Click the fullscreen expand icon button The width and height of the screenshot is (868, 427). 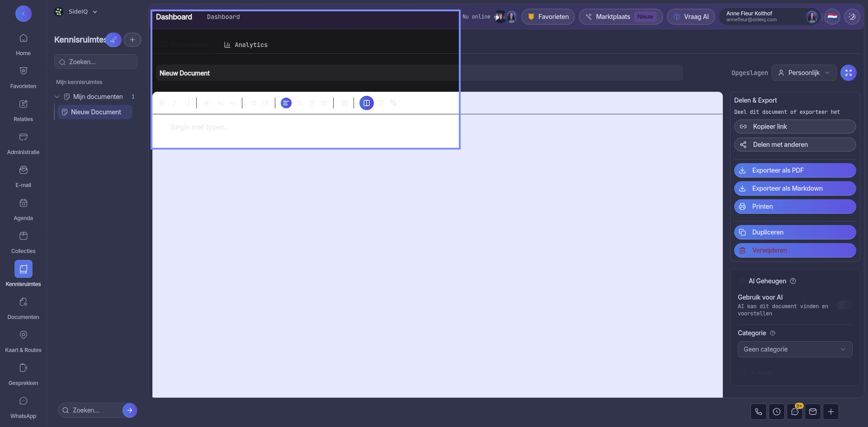tap(848, 73)
